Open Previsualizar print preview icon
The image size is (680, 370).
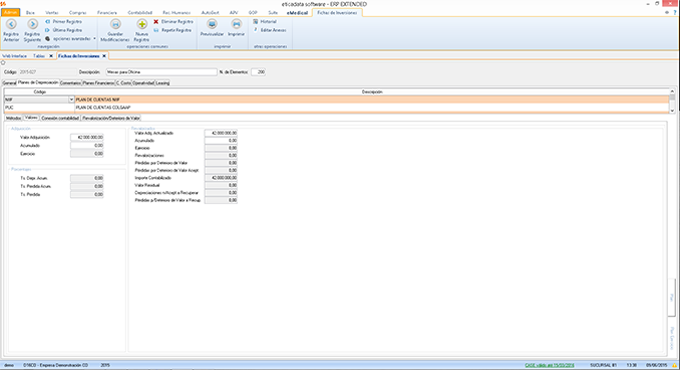(212, 24)
